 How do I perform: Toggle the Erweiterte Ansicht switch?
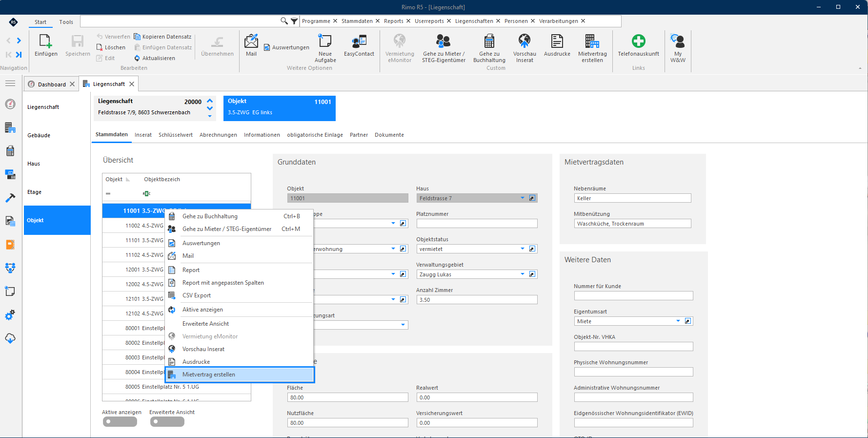[167, 421]
